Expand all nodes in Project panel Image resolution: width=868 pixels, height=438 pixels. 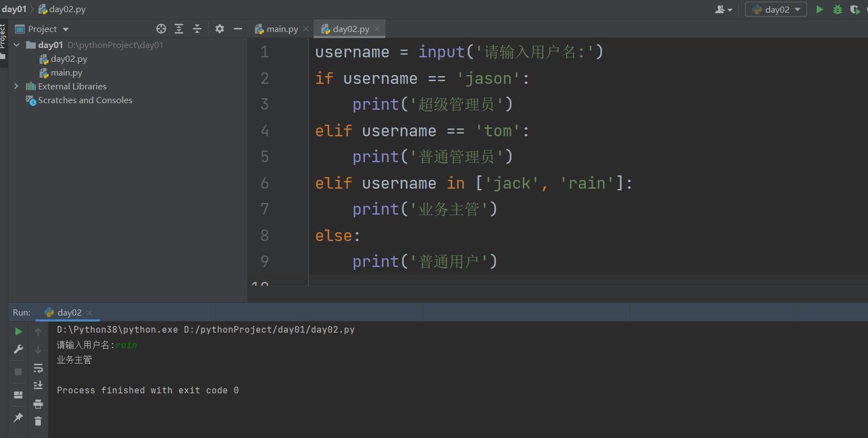click(179, 29)
